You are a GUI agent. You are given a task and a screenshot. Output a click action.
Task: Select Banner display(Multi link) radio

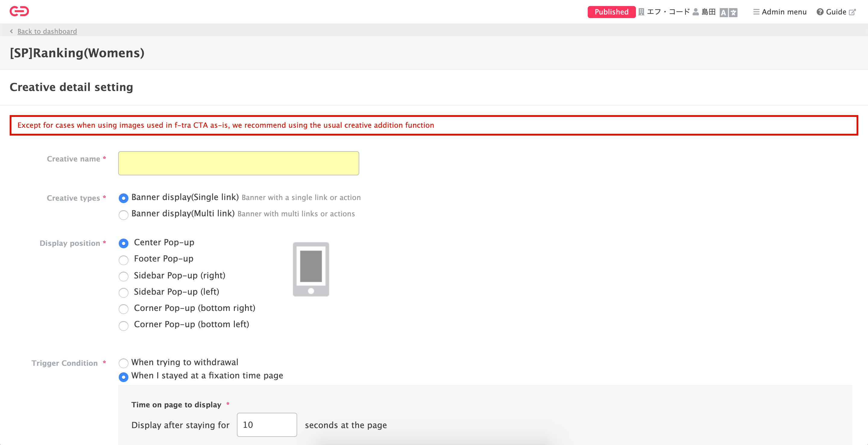pyautogui.click(x=124, y=215)
